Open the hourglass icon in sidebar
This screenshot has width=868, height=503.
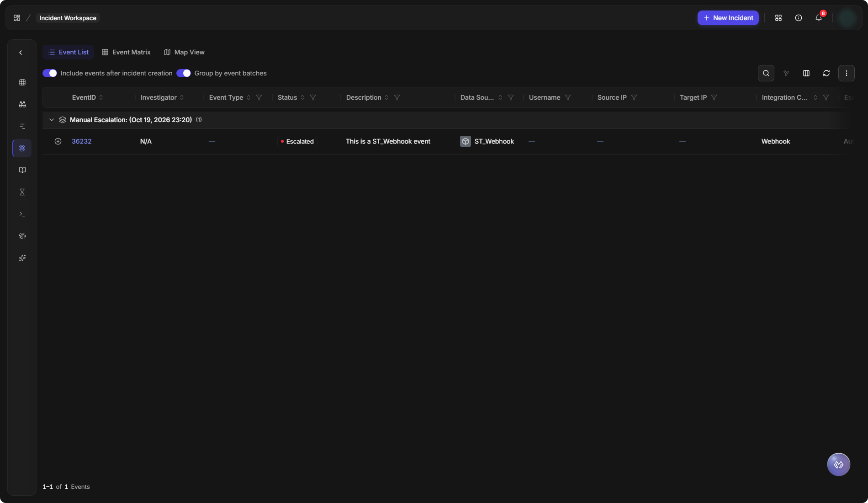(22, 192)
